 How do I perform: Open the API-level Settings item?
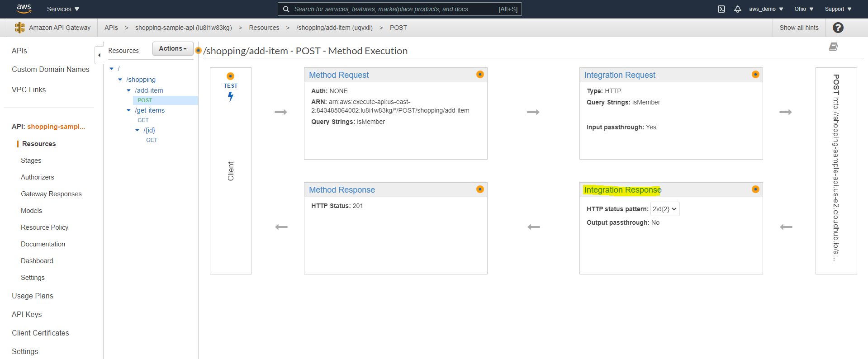click(33, 278)
